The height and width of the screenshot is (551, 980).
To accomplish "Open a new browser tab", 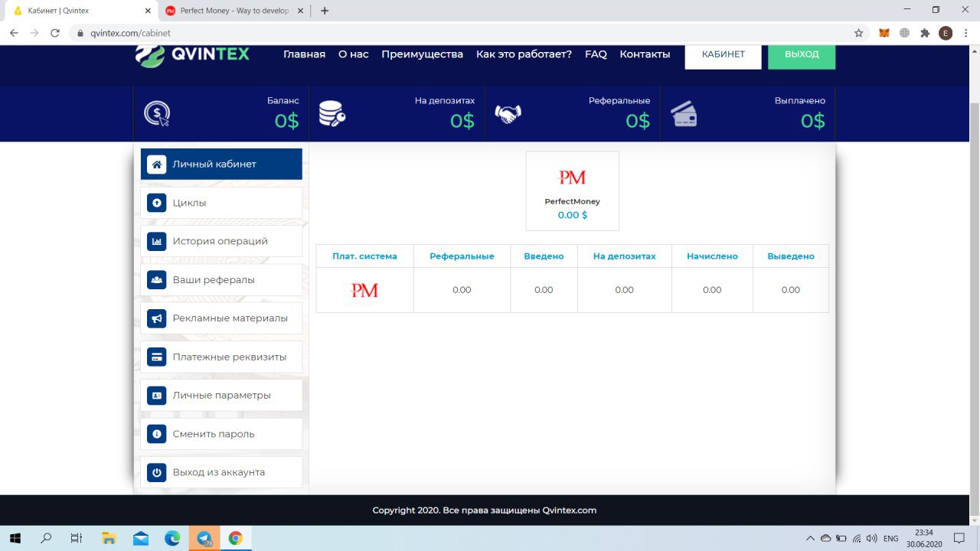I will [x=325, y=11].
